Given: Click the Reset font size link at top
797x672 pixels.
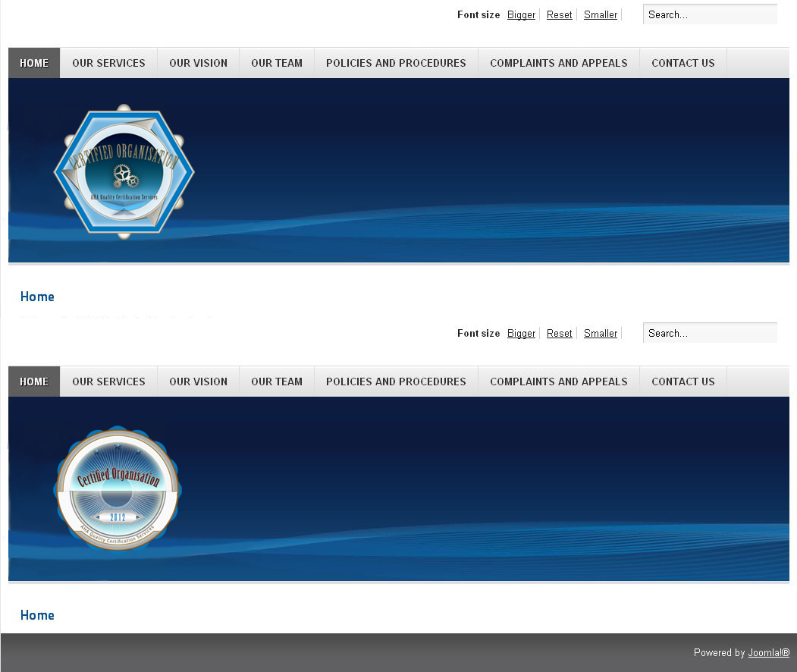Looking at the screenshot, I should pos(559,14).
